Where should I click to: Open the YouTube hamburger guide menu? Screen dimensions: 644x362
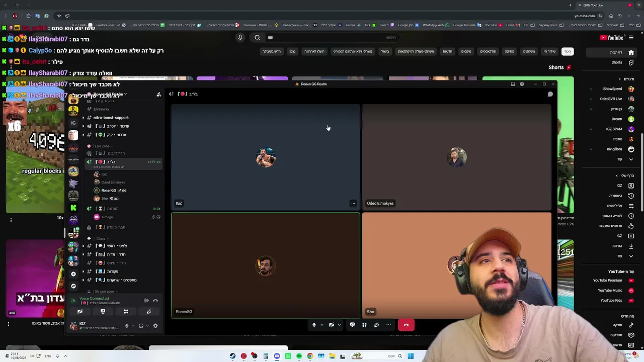point(631,38)
